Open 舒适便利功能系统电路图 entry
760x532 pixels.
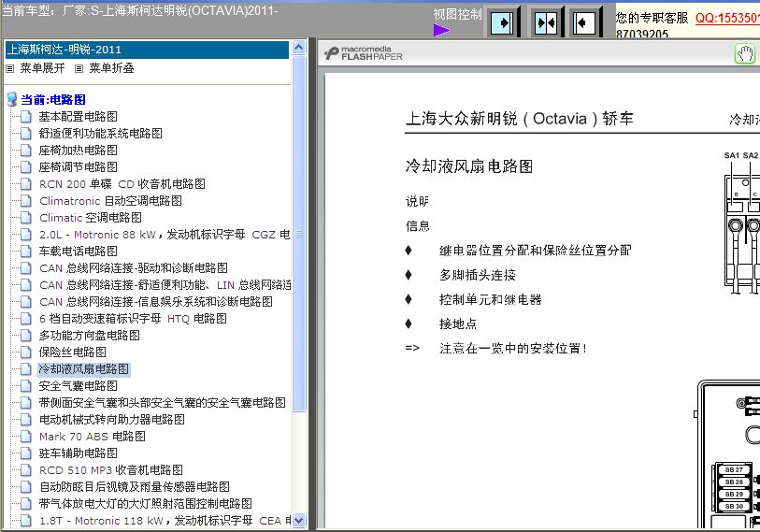(x=100, y=134)
